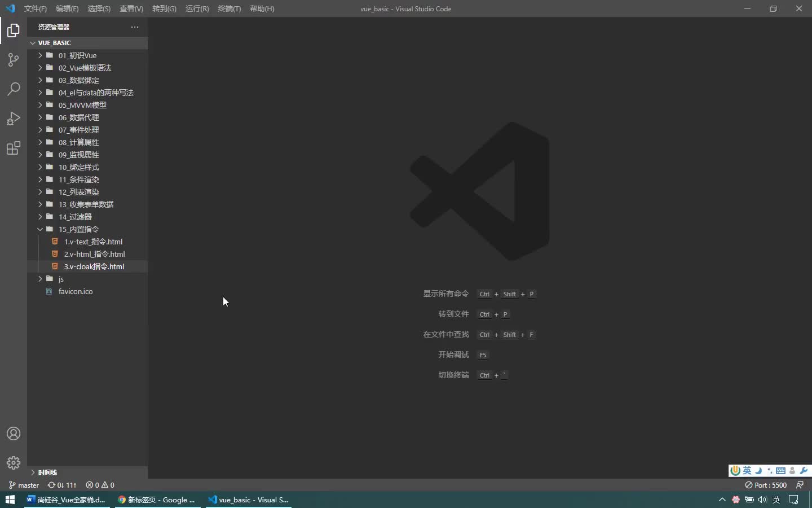Open the Accounts menu icon
The width and height of the screenshot is (812, 508).
(x=14, y=433)
